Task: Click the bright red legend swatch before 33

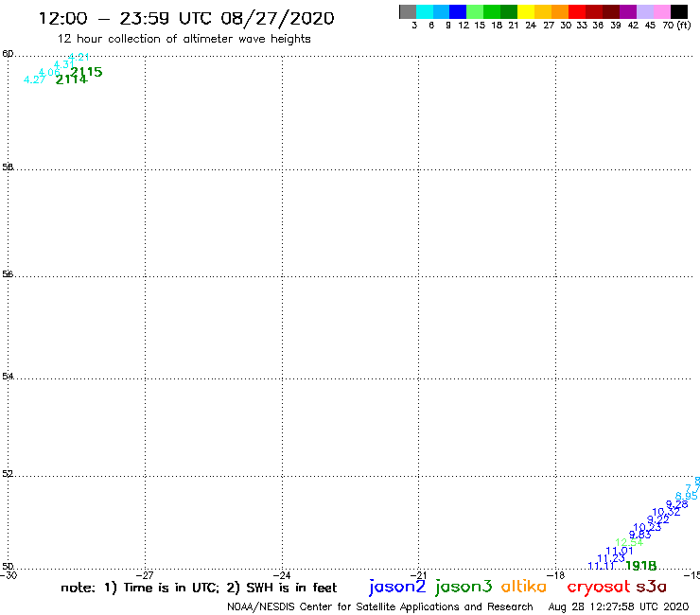Action: coord(577,11)
